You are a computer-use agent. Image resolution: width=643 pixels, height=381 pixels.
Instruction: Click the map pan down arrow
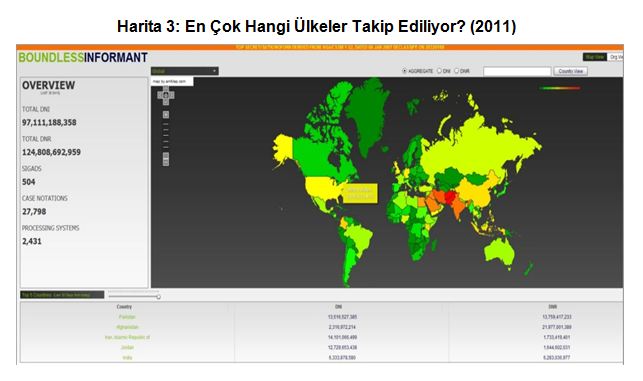click(x=166, y=101)
